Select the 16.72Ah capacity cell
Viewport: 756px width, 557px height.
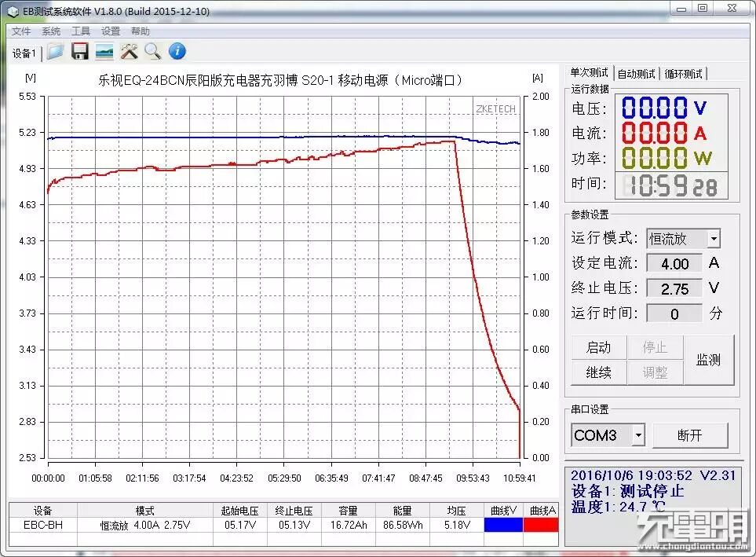[348, 525]
